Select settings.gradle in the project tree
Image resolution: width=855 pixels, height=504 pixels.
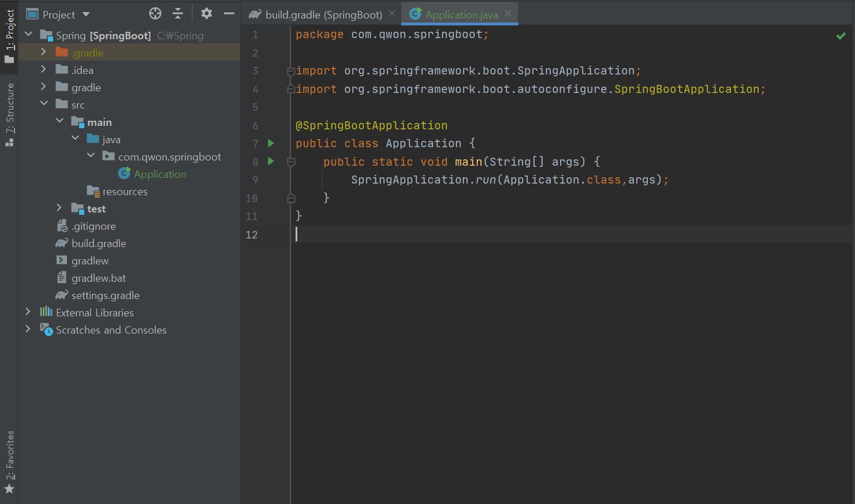pyautogui.click(x=106, y=295)
